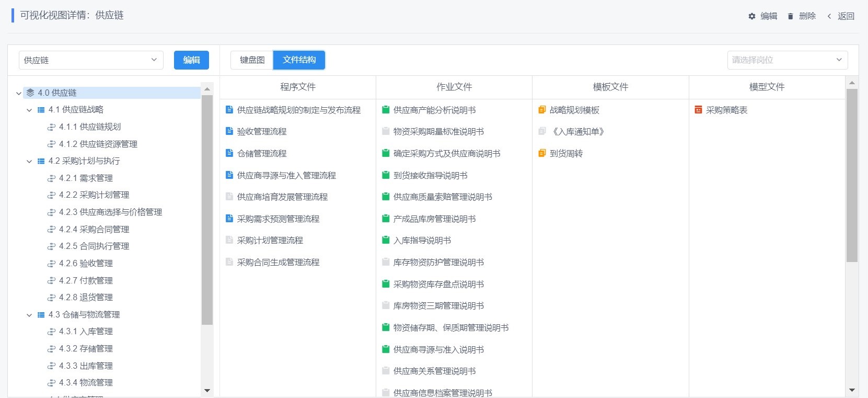Click green clipboard icon of 入库指导说明书
The image size is (868, 398).
386,240
